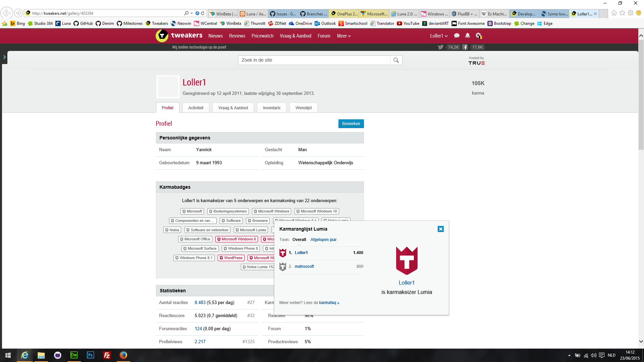The image size is (644, 362).
Task: Open the Inventaris tab
Action: click(271, 108)
